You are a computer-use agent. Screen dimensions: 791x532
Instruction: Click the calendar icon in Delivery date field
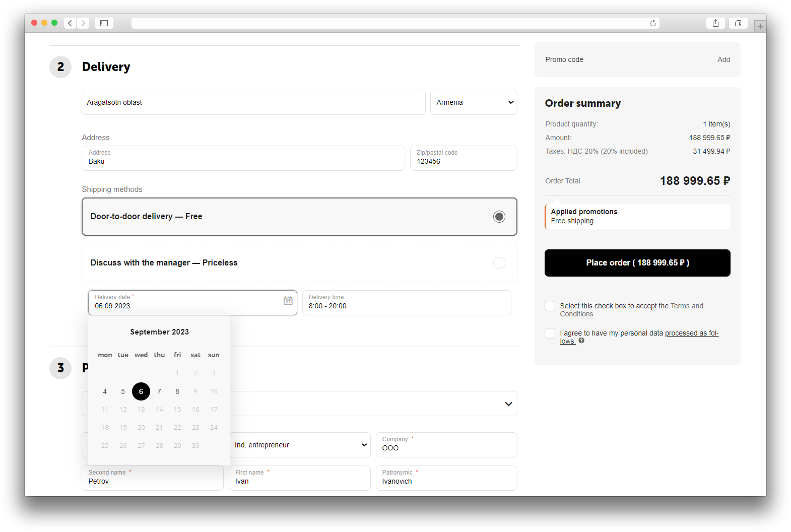[288, 301]
